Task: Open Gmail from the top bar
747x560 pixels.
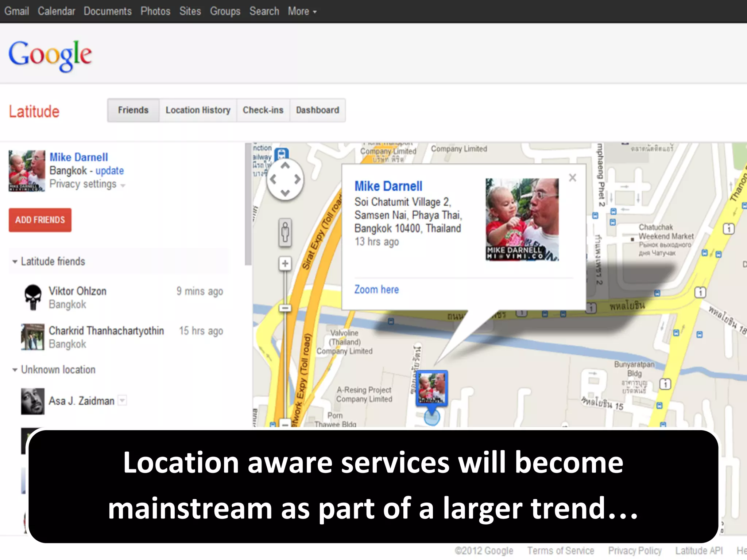Action: (x=16, y=11)
